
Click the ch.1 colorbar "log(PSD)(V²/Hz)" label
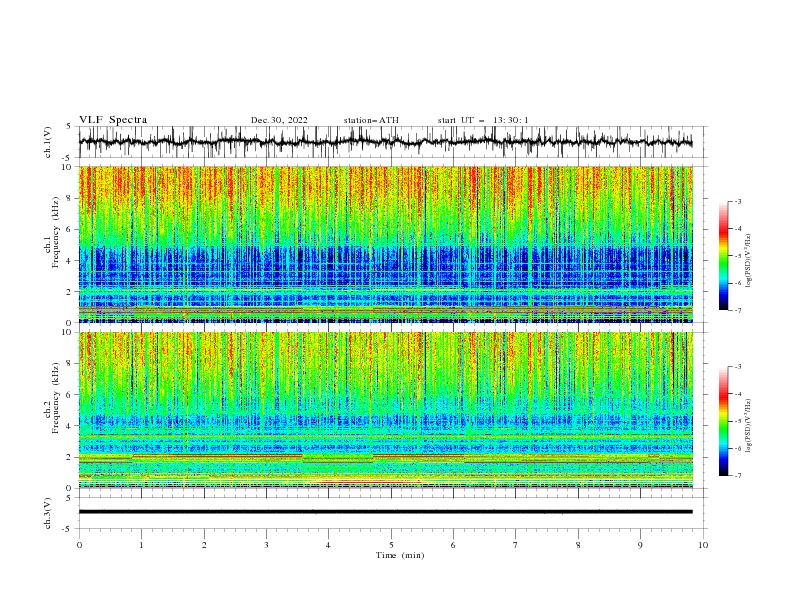[749, 261]
